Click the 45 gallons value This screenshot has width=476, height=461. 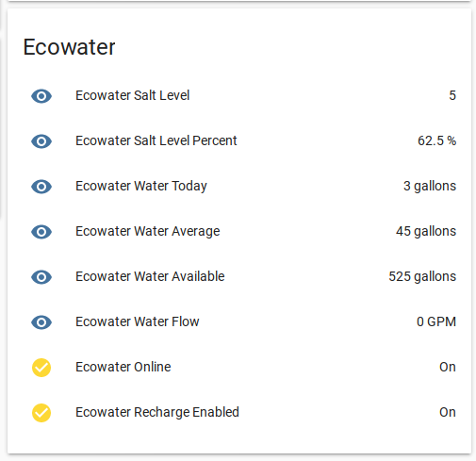(426, 232)
